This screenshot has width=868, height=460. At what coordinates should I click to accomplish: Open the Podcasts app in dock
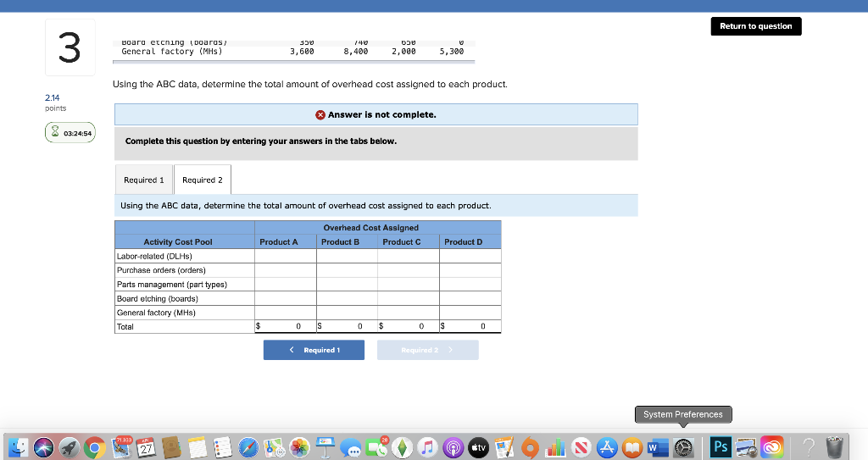pyautogui.click(x=453, y=447)
